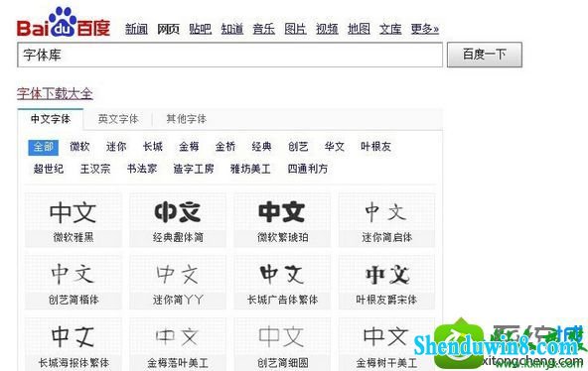Switch to the 其他字体 tab
Image resolution: width=588 pixels, height=371 pixels.
(x=187, y=119)
